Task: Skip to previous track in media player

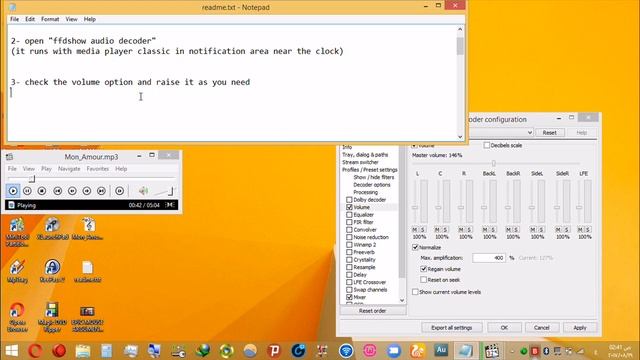Action: point(58,191)
